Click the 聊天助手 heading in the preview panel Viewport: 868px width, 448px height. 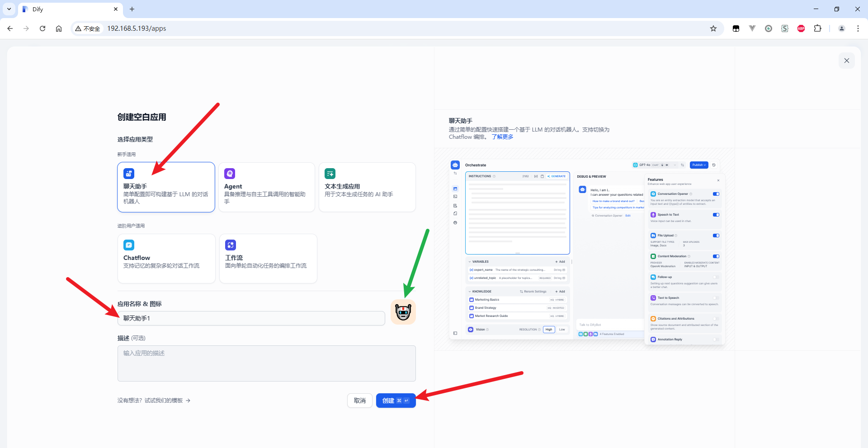click(461, 121)
